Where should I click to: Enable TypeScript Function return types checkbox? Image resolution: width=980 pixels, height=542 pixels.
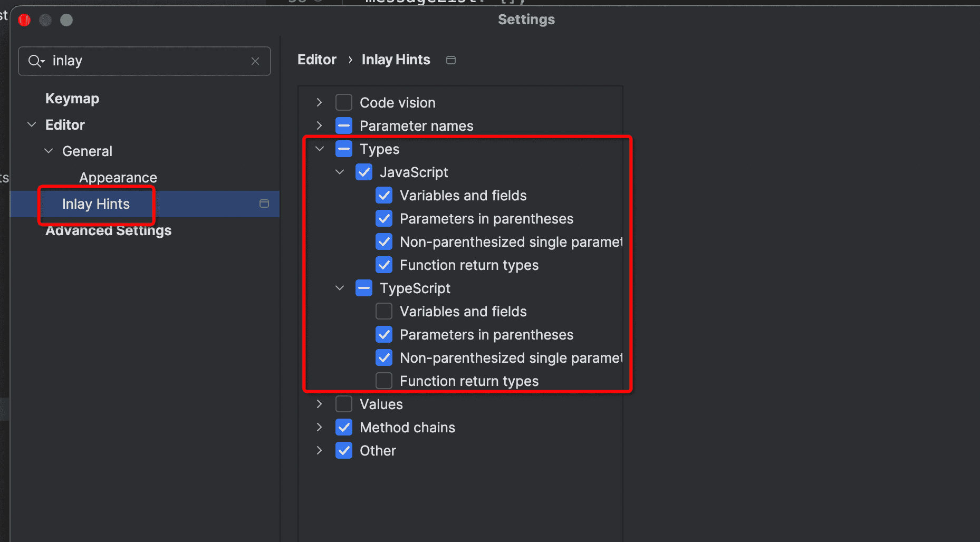384,381
